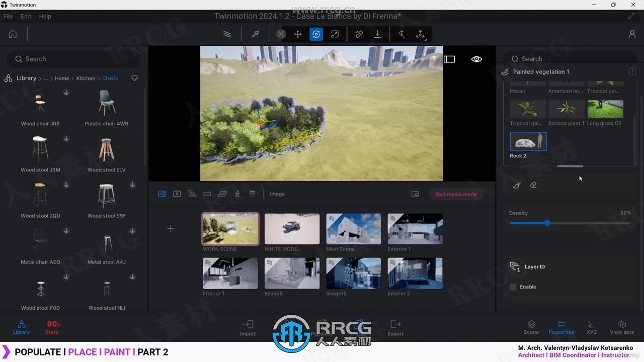The image size is (644, 362).
Task: Click the grey X cancel tool button
Action: (281, 34)
